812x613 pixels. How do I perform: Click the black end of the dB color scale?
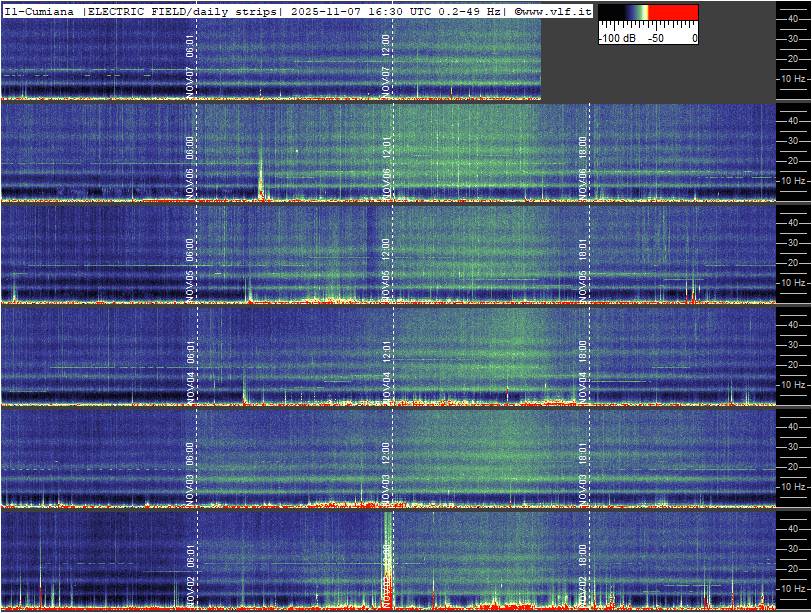pos(608,13)
